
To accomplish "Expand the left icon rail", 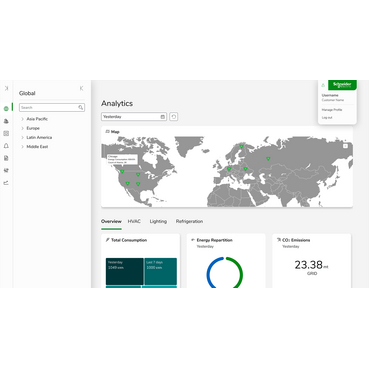I will (6, 89).
